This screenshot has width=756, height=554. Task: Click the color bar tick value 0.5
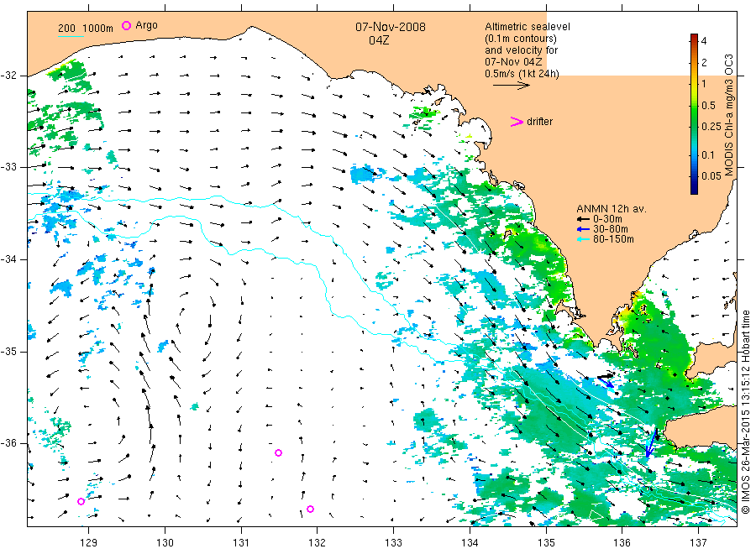(x=708, y=106)
